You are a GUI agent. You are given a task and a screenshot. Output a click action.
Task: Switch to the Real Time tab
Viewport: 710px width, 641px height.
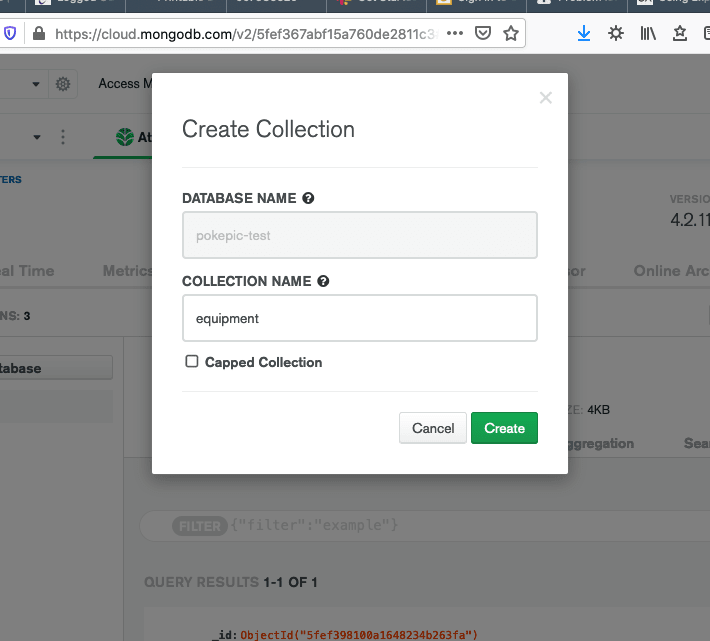pos(27,271)
